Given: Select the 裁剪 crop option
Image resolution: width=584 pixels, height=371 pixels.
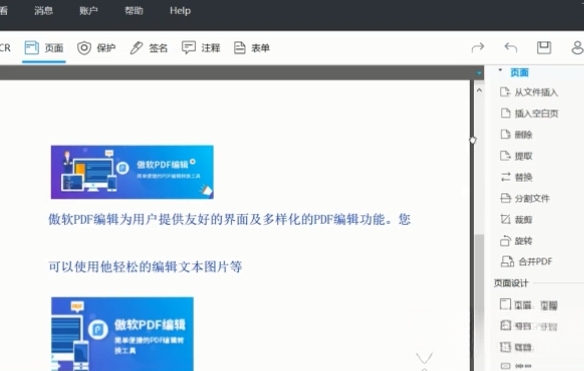Looking at the screenshot, I should [516, 219].
